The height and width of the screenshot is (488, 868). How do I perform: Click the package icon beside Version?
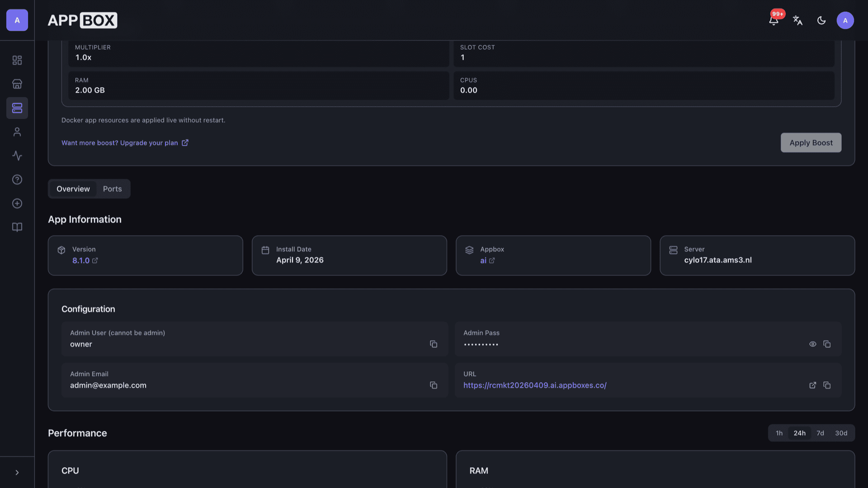coord(61,250)
